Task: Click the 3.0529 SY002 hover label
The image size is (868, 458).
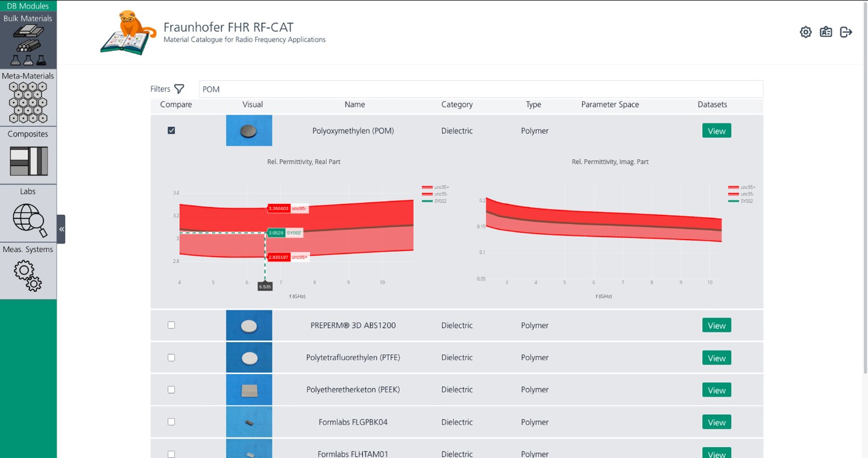Action: coord(285,233)
